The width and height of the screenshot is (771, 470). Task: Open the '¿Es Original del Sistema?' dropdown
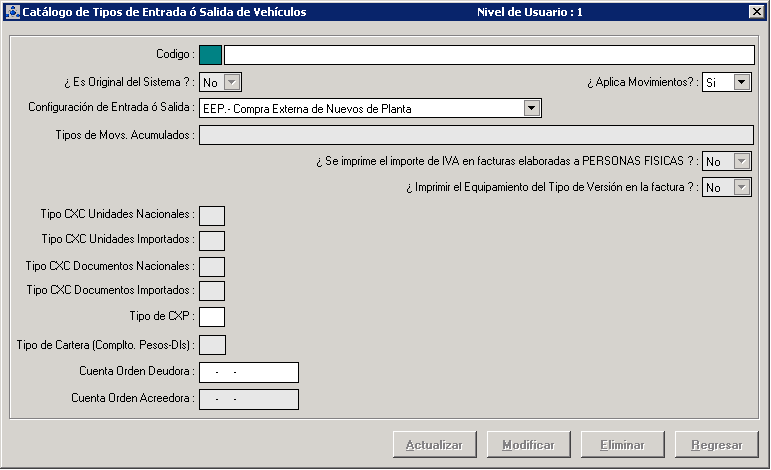[232, 82]
